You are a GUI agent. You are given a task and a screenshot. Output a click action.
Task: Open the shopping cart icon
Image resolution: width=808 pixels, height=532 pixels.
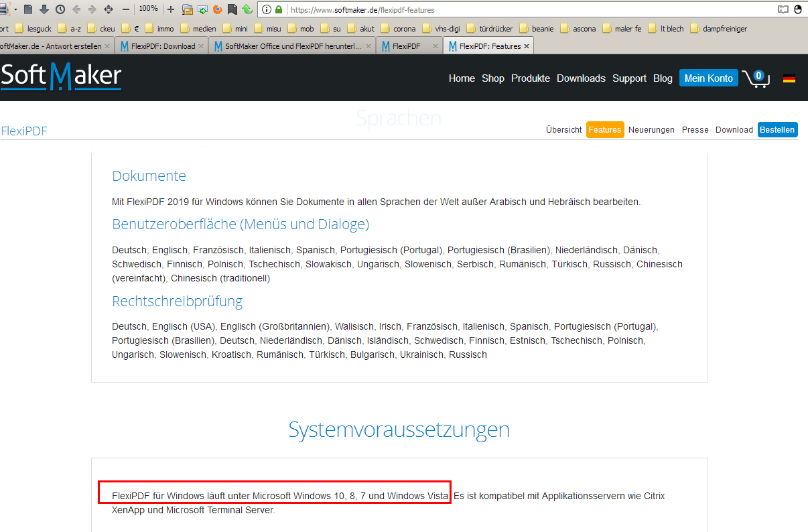click(x=756, y=78)
